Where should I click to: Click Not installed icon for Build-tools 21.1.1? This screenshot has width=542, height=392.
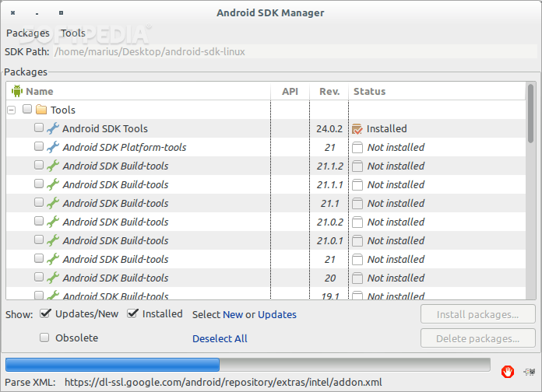357,185
